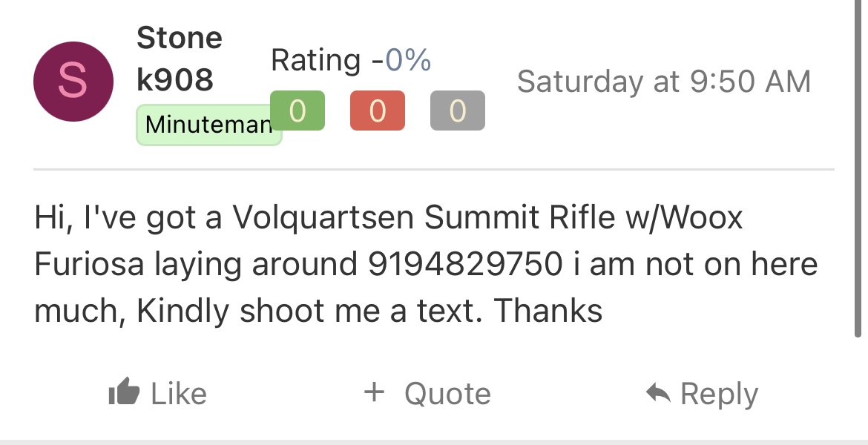
Task: Click the gray neutral rating count
Action: click(458, 111)
